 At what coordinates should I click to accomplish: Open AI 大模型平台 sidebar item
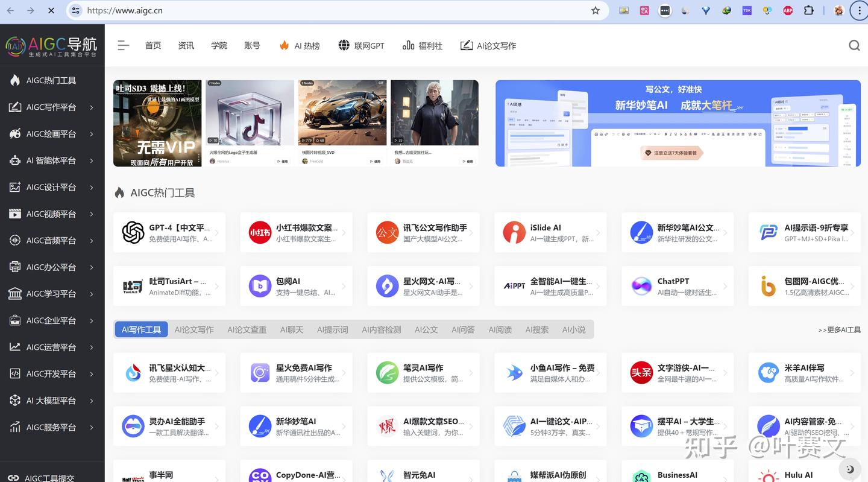(52, 401)
